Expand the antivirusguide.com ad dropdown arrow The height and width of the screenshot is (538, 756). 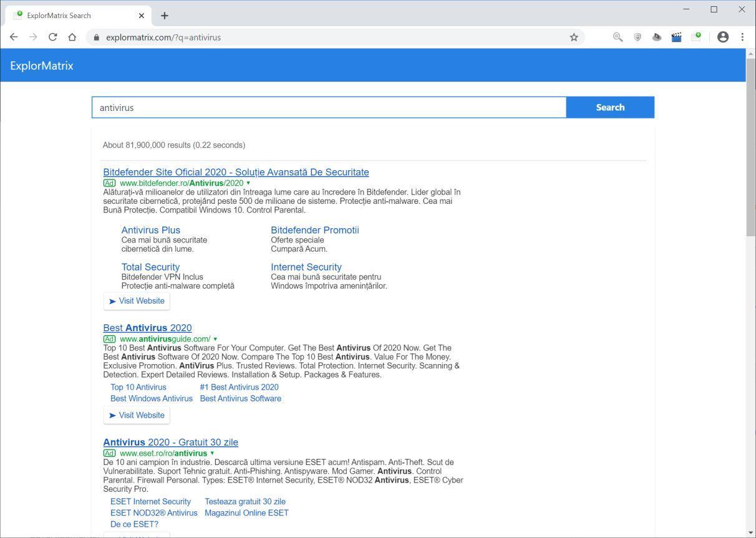215,339
